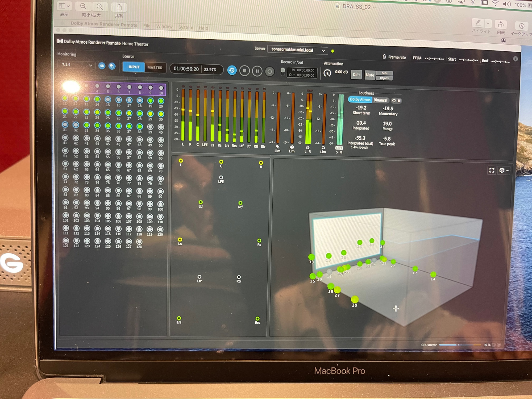Click the Preview rotate 回転 button
This screenshot has width=532, height=399.
coord(501,25)
